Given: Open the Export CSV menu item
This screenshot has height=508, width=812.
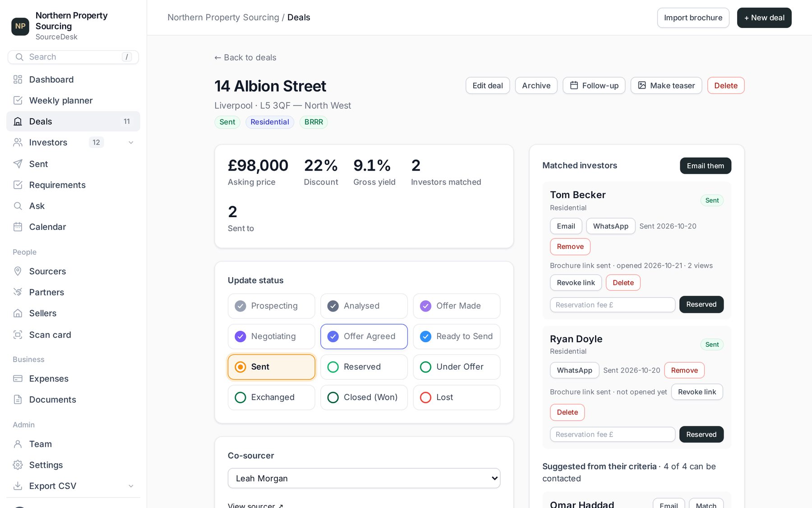Looking at the screenshot, I should 73,486.
